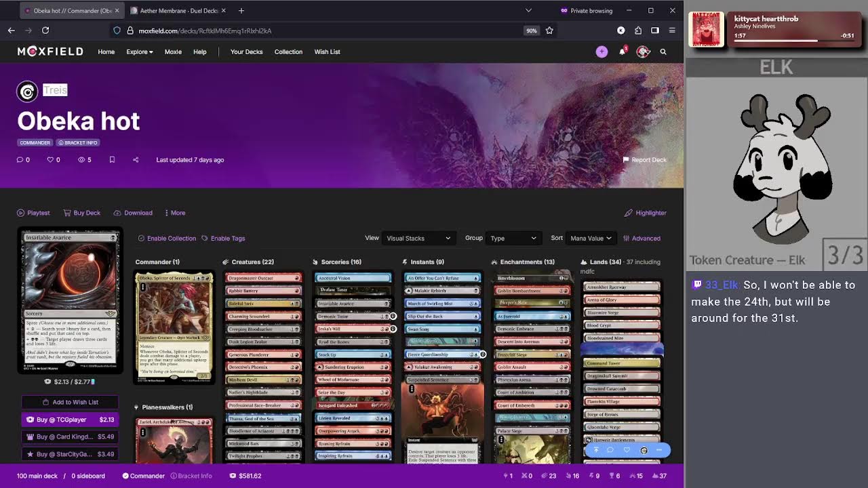Screen dimensions: 868x488
Task: Close the Obeka hot browser tab
Action: pyautogui.click(x=117, y=11)
